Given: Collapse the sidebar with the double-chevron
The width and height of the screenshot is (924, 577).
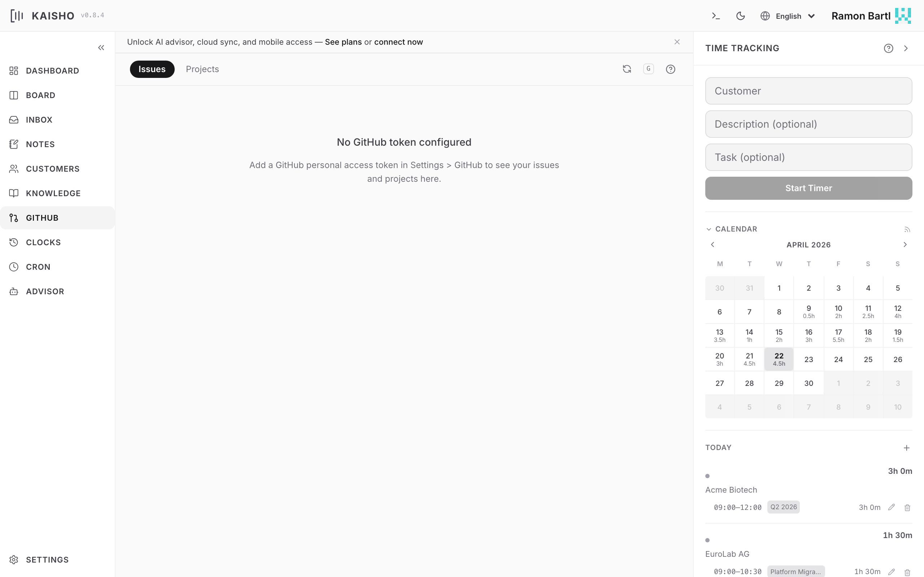Looking at the screenshot, I should click(101, 47).
